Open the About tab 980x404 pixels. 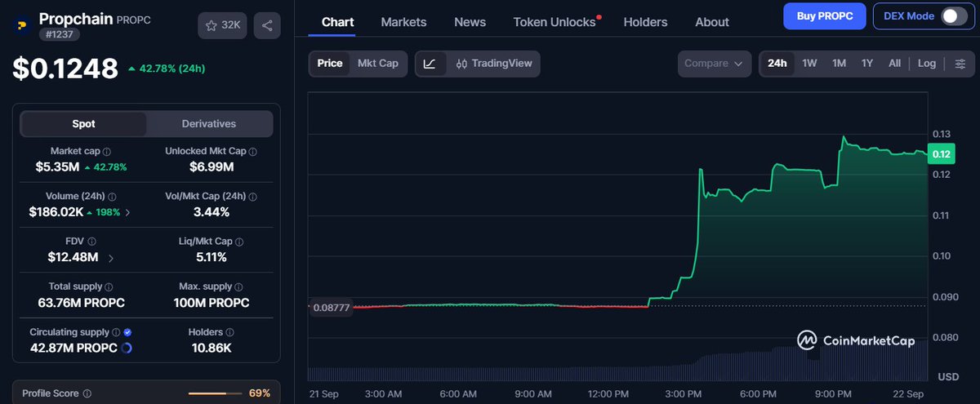pyautogui.click(x=712, y=22)
